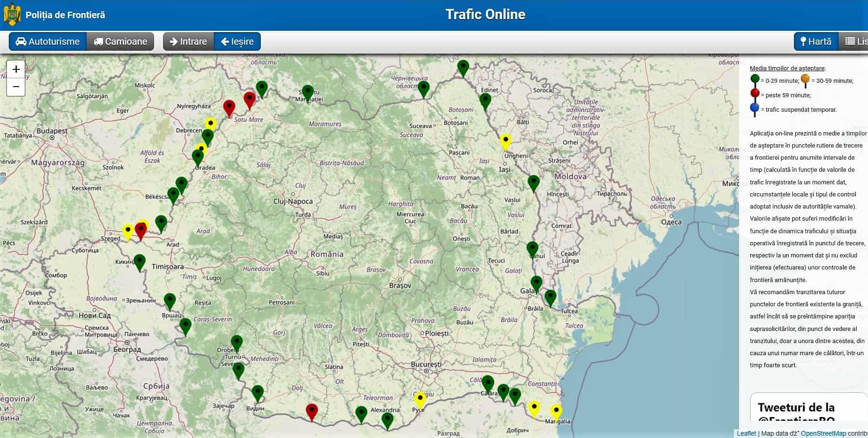The width and height of the screenshot is (868, 438).
Task: Click green marker at Galați
Action: pyautogui.click(x=536, y=284)
